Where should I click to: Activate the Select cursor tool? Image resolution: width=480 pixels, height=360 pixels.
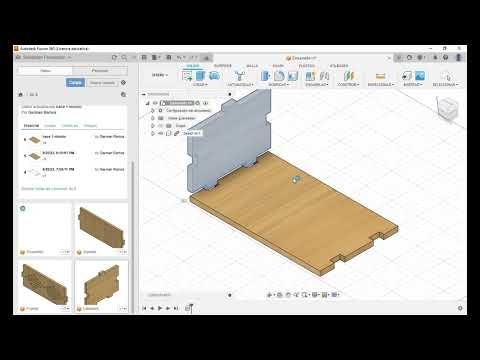(x=446, y=76)
